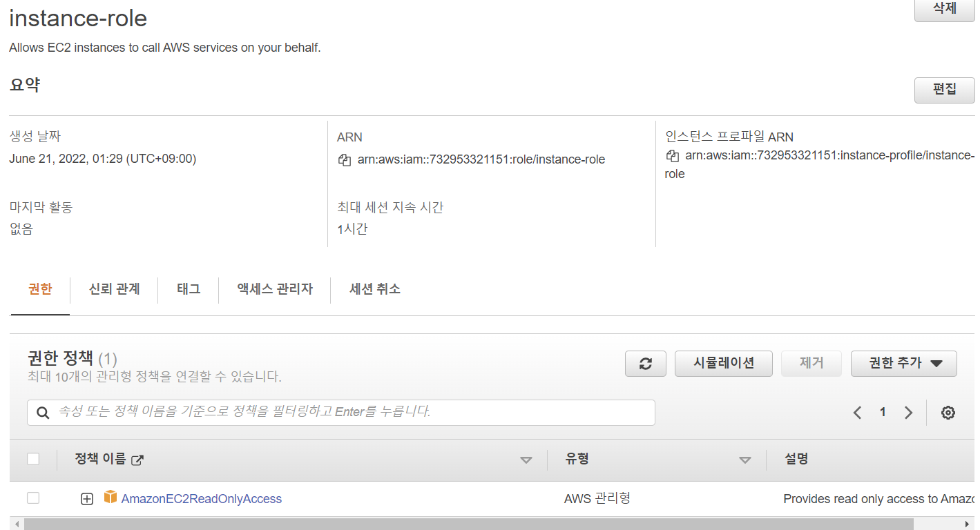Click the creation date June 21, 2022
This screenshot has width=980, height=530.
pos(103,159)
